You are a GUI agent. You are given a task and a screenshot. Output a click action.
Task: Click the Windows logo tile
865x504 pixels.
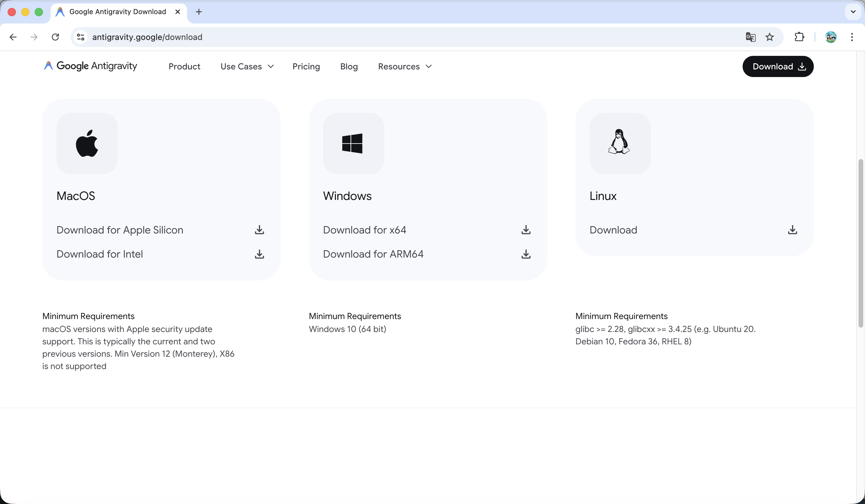pyautogui.click(x=353, y=143)
